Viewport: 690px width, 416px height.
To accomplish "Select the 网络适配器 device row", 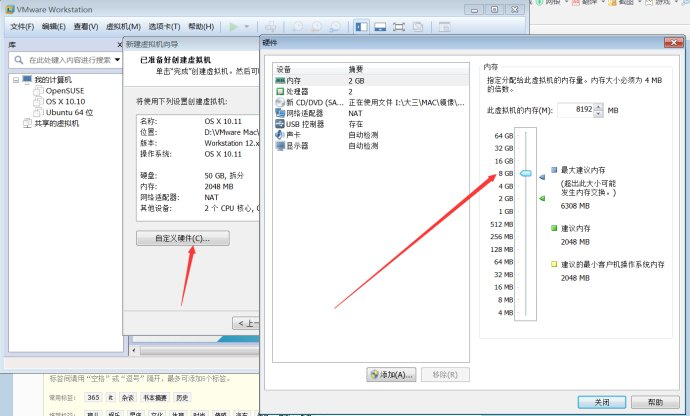I will click(x=371, y=113).
